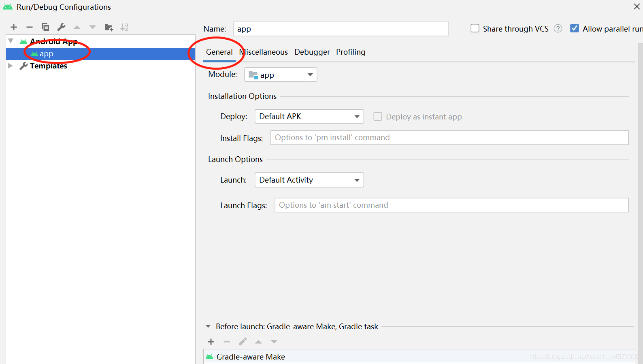643x364 pixels.
Task: Toggle Deploy as instant app checkbox
Action: [378, 117]
